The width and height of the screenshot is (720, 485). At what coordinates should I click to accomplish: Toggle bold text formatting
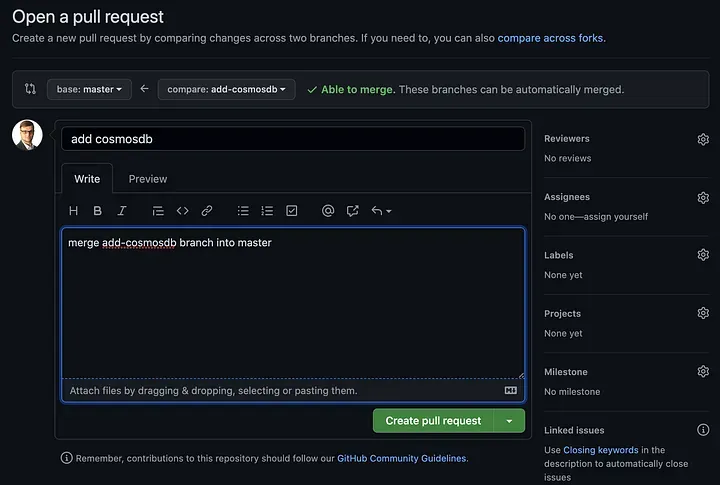(x=97, y=211)
